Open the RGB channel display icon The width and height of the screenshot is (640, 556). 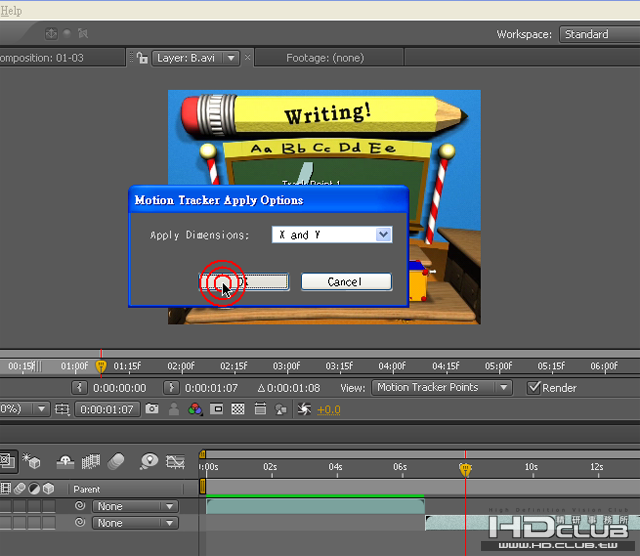pos(195,409)
